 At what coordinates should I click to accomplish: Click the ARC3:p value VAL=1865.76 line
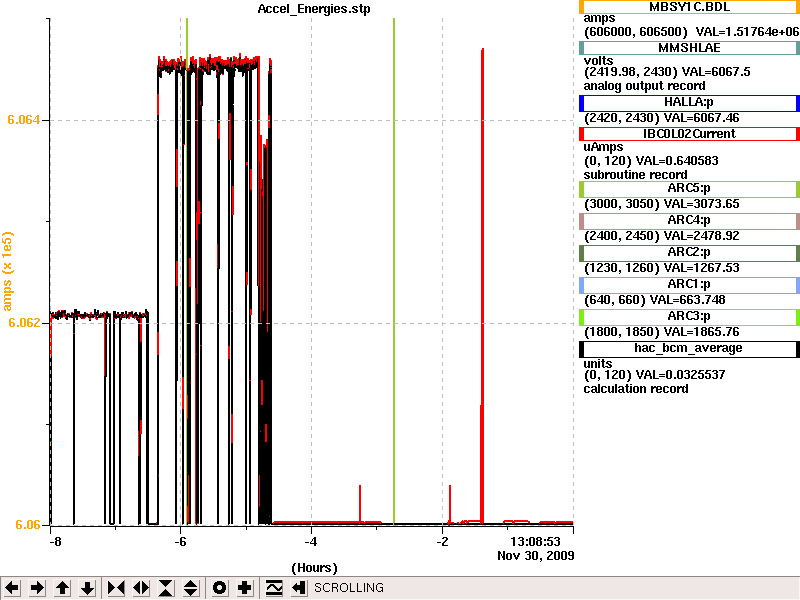point(662,332)
